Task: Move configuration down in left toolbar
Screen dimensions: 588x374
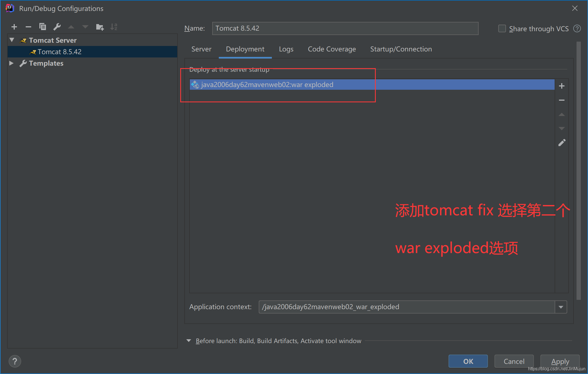Action: pos(85,27)
